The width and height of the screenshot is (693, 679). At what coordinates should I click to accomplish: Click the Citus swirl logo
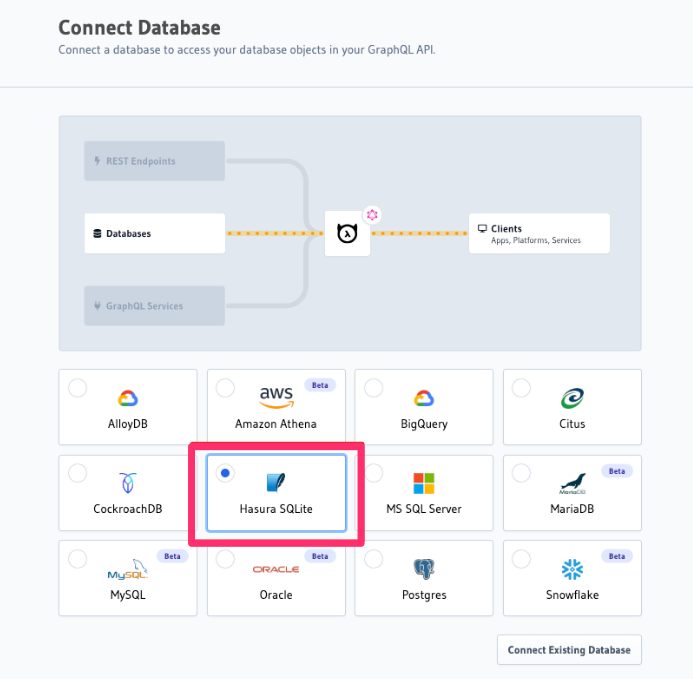click(572, 398)
